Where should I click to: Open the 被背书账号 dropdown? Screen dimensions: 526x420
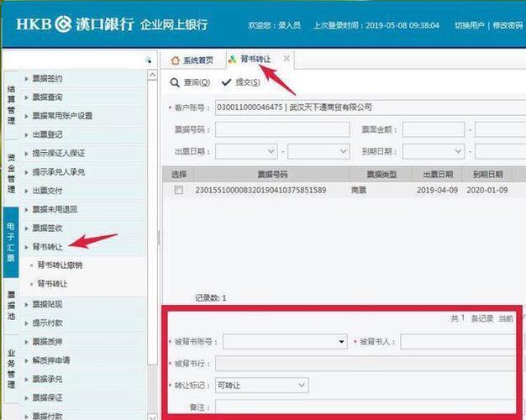coord(341,342)
